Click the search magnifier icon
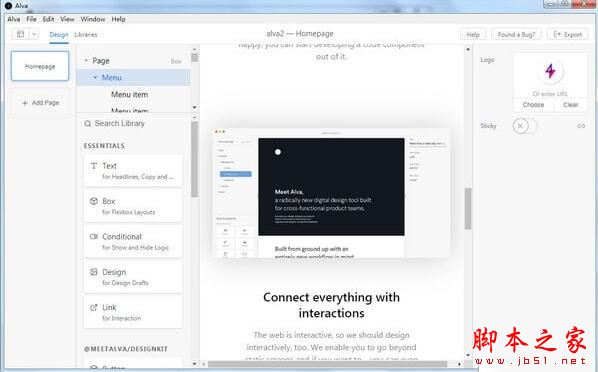Screen dimensions: 598x372 pyautogui.click(x=88, y=124)
